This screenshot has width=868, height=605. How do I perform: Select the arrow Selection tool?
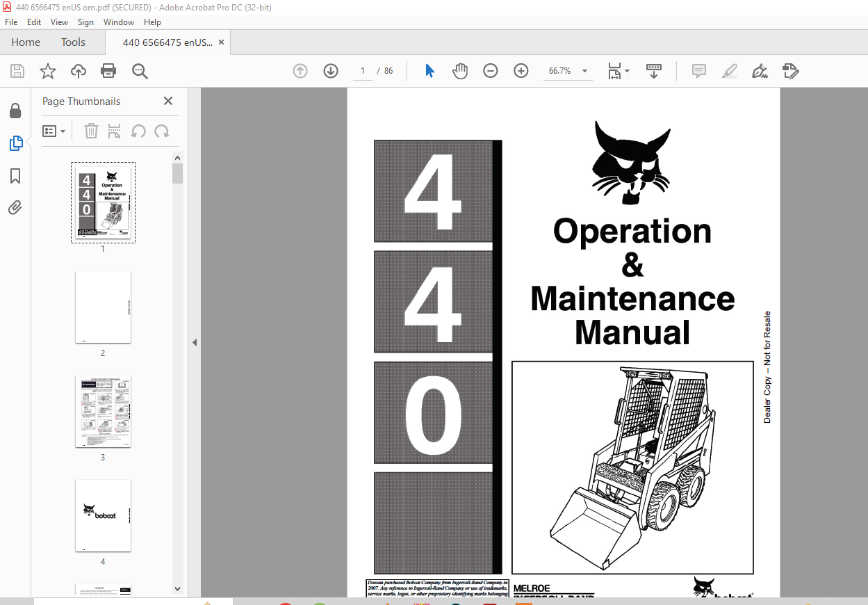pyautogui.click(x=429, y=71)
